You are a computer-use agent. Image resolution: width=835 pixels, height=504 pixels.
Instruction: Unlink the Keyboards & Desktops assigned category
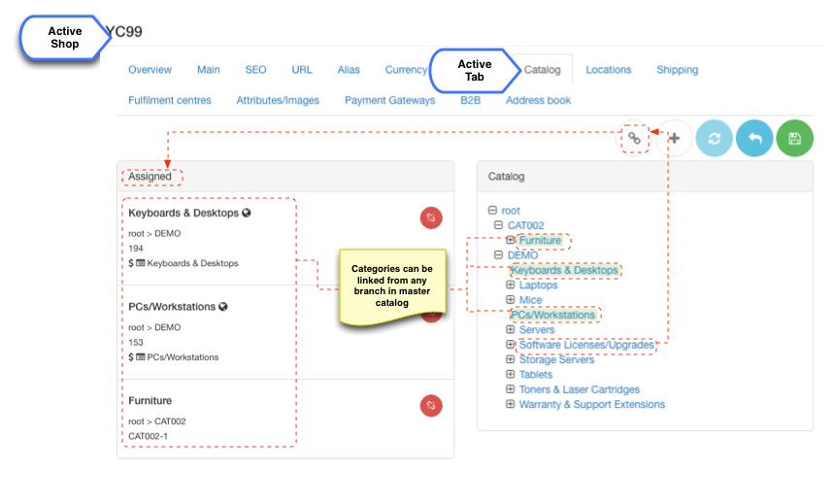(431, 218)
